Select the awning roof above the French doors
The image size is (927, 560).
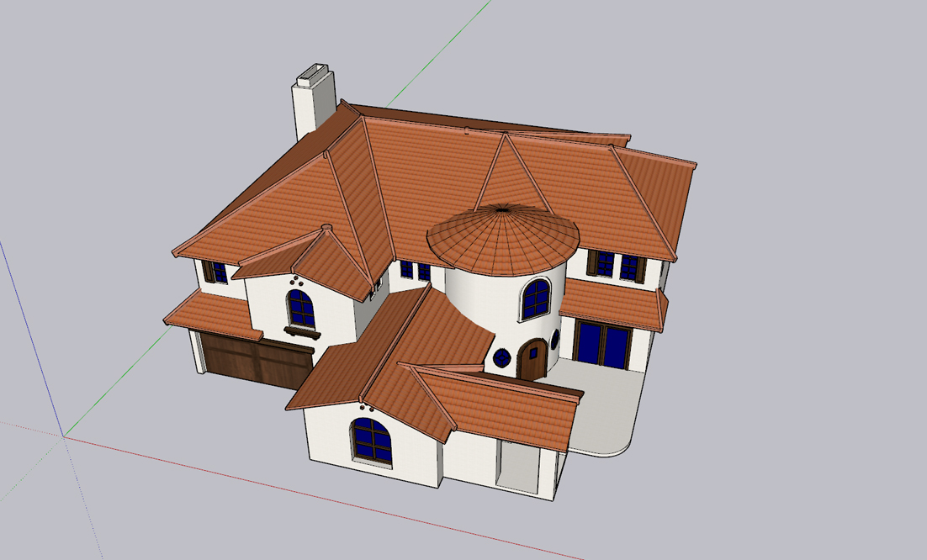613,304
